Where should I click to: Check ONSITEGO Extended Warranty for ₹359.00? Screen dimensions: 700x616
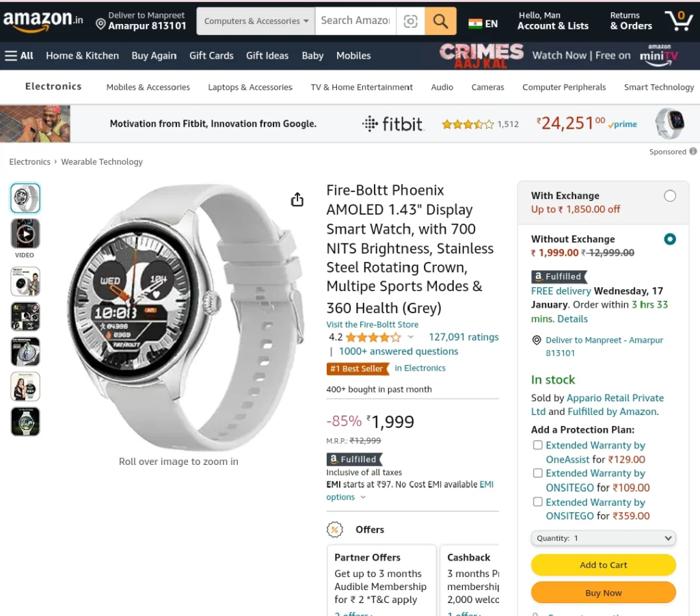[x=538, y=502]
